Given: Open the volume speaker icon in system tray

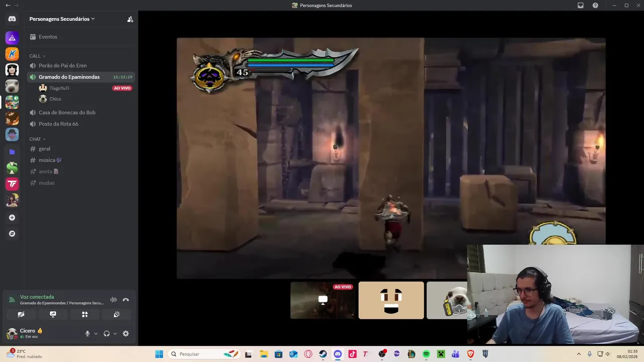Looking at the screenshot, I should [608, 354].
